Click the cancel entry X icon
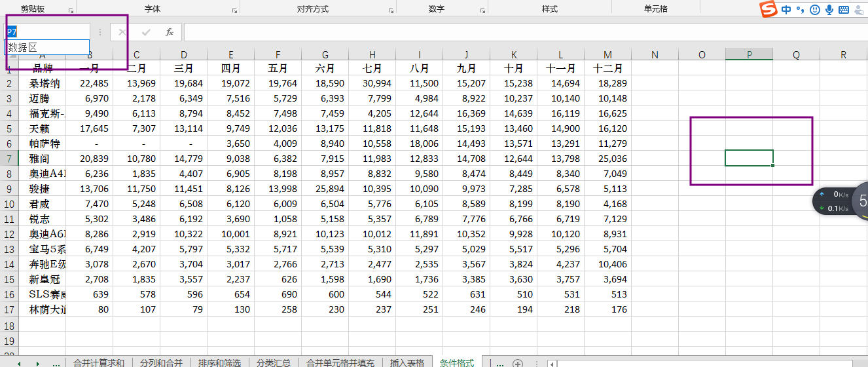The image size is (868, 367). coord(122,31)
